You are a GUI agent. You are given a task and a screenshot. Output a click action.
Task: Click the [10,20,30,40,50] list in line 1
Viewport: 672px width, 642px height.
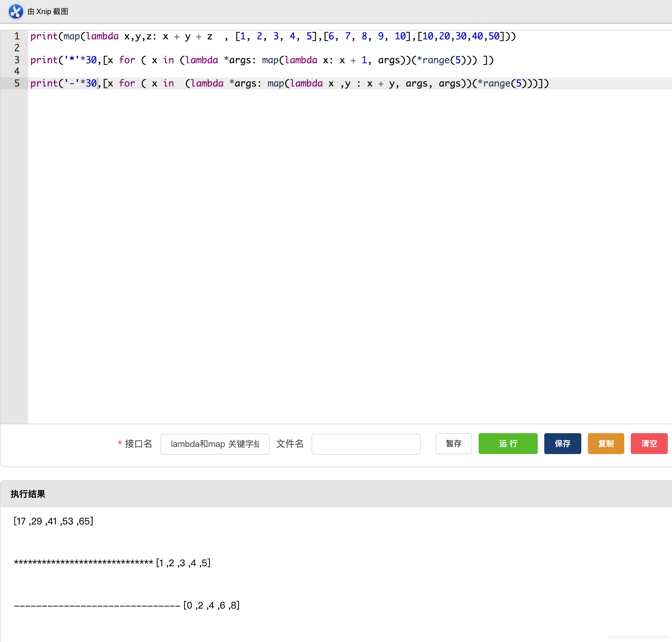click(461, 36)
